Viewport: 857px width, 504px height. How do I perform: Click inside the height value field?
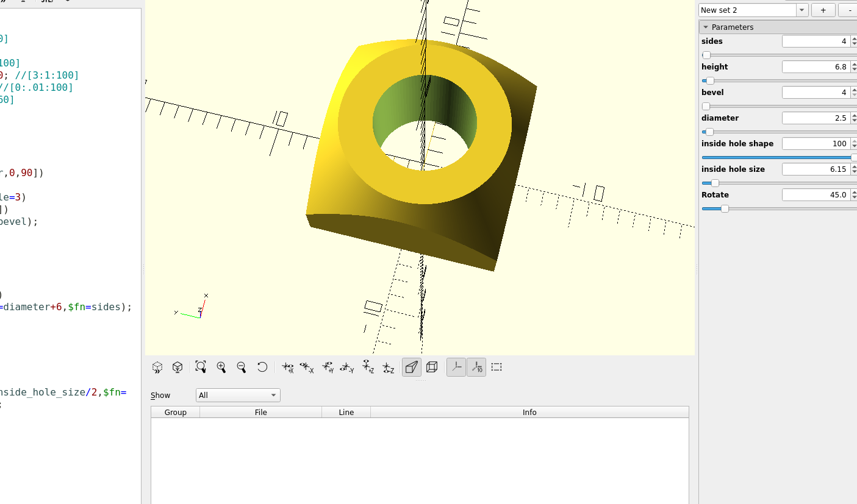[x=817, y=66]
